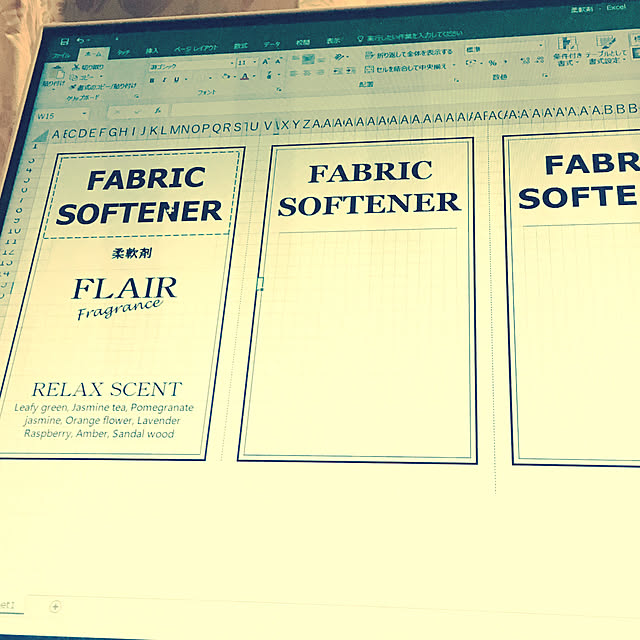Open Format as Table (テーブルとして書式設定)
Image resolution: width=640 pixels, height=640 pixels.
(606, 49)
